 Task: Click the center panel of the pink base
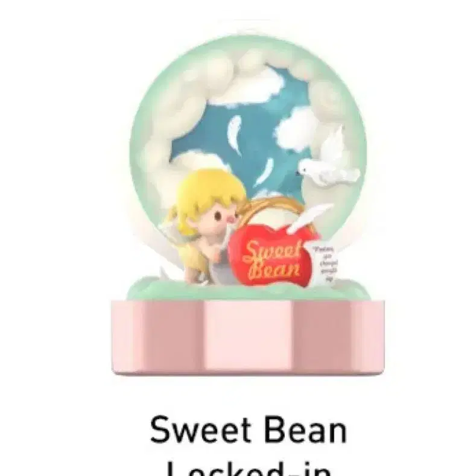(x=248, y=335)
